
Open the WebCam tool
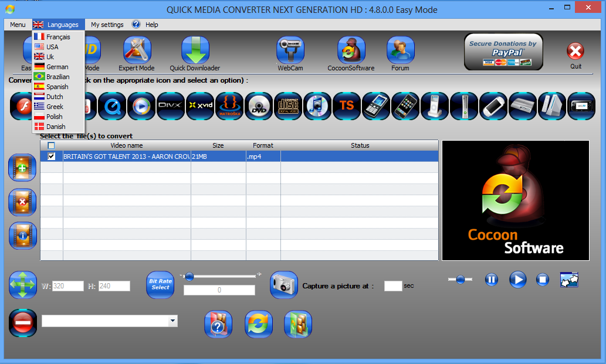290,50
